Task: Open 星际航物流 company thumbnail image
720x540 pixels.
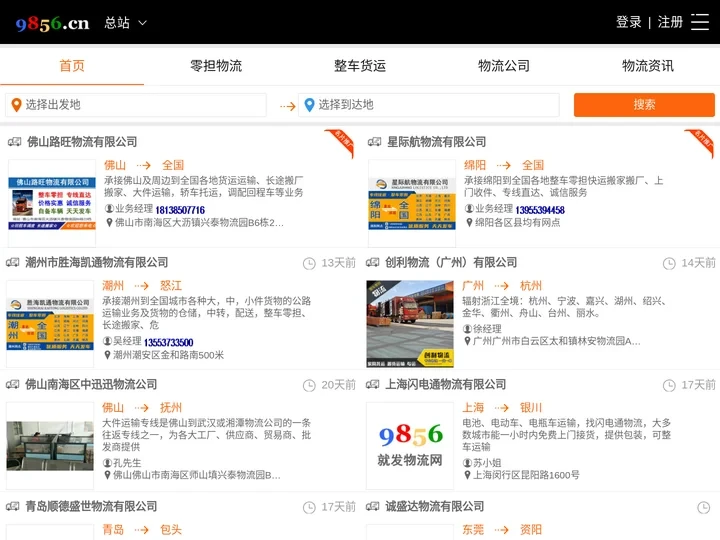Action: click(412, 203)
